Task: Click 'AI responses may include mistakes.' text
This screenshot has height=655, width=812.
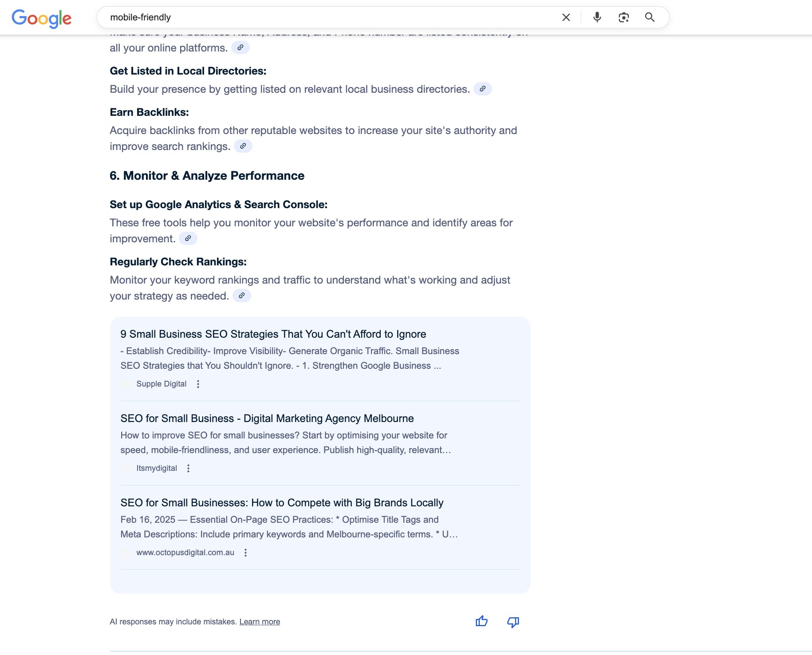Action: pos(173,622)
